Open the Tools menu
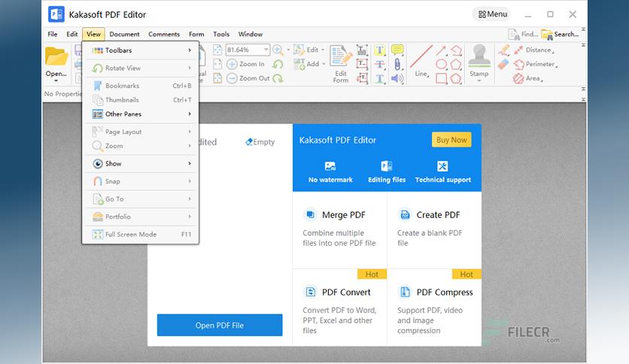 point(221,35)
